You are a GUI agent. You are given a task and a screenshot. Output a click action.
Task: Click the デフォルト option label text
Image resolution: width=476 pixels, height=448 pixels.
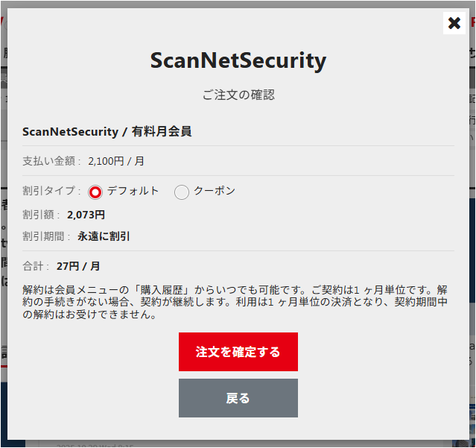133,191
